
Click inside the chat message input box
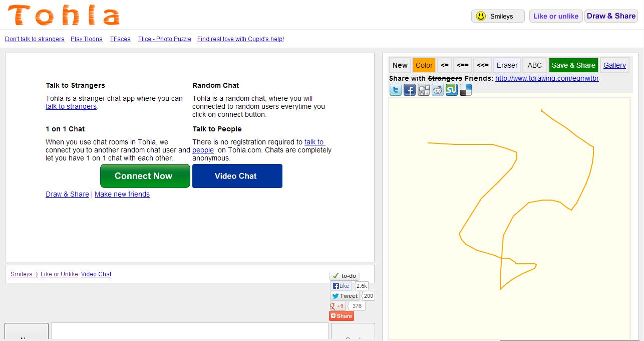189,331
